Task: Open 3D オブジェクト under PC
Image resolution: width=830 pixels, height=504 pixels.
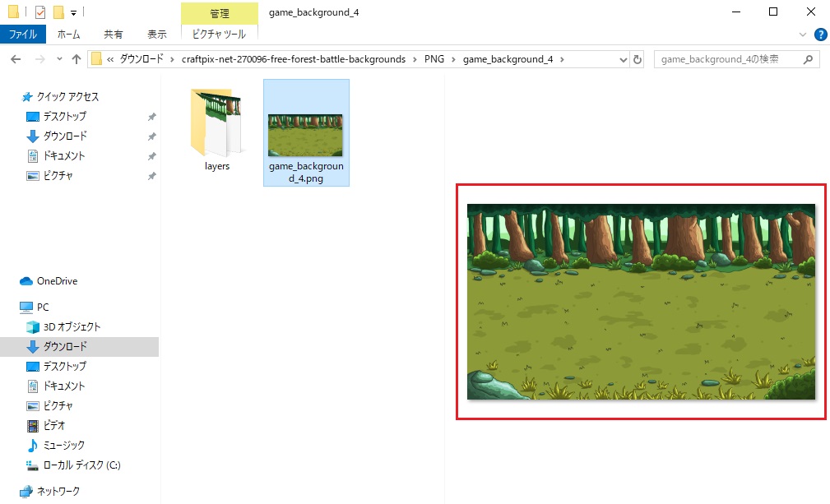Action: click(63, 327)
